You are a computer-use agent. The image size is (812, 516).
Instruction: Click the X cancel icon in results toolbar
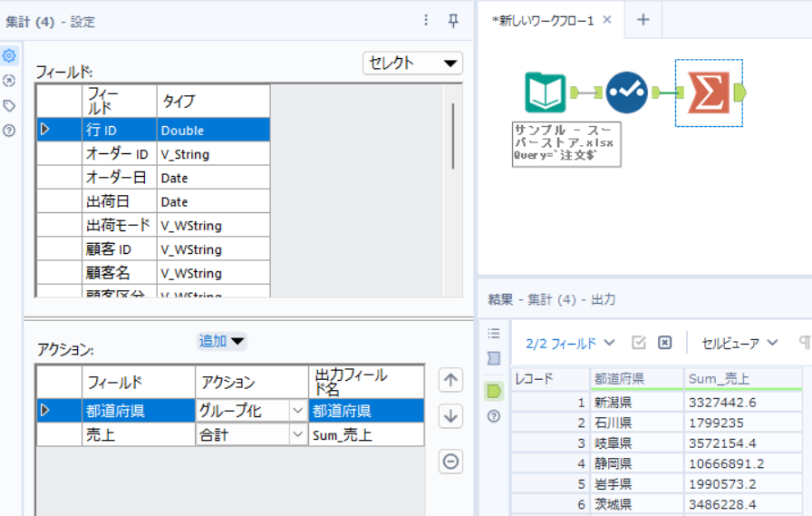665,343
